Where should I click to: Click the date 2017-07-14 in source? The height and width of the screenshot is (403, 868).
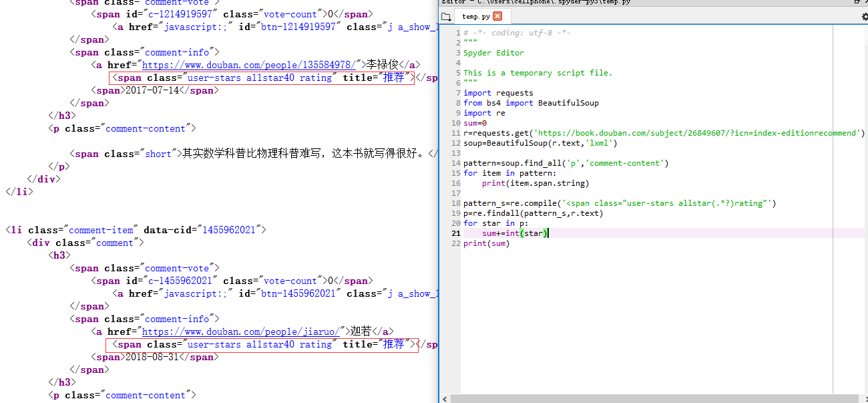pyautogui.click(x=153, y=90)
